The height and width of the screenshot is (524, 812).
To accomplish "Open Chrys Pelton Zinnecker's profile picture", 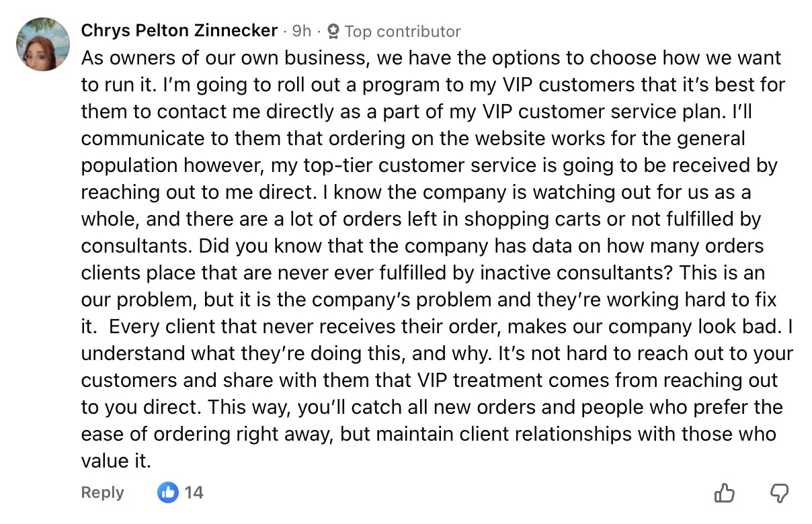I will (x=43, y=44).
